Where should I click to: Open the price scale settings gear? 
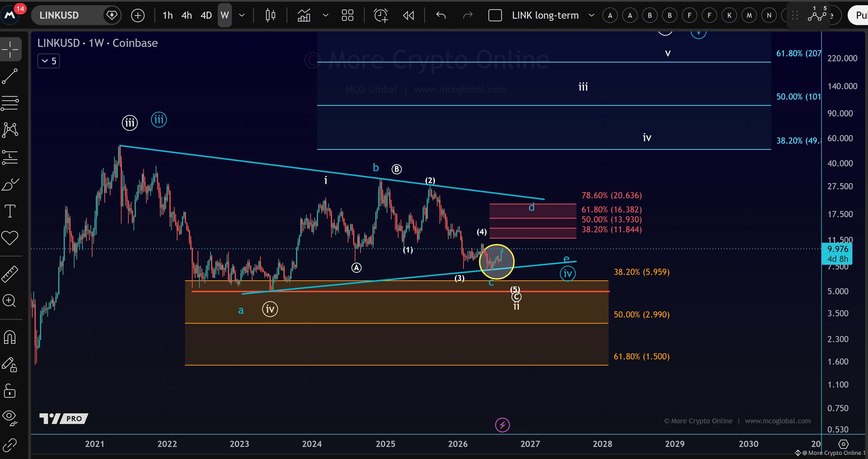click(x=843, y=444)
